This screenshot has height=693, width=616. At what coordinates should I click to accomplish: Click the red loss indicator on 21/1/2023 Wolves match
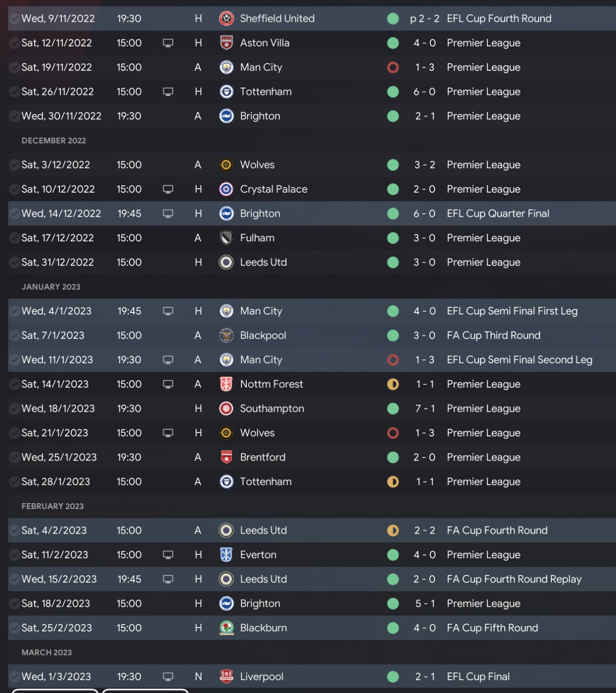[x=393, y=433]
